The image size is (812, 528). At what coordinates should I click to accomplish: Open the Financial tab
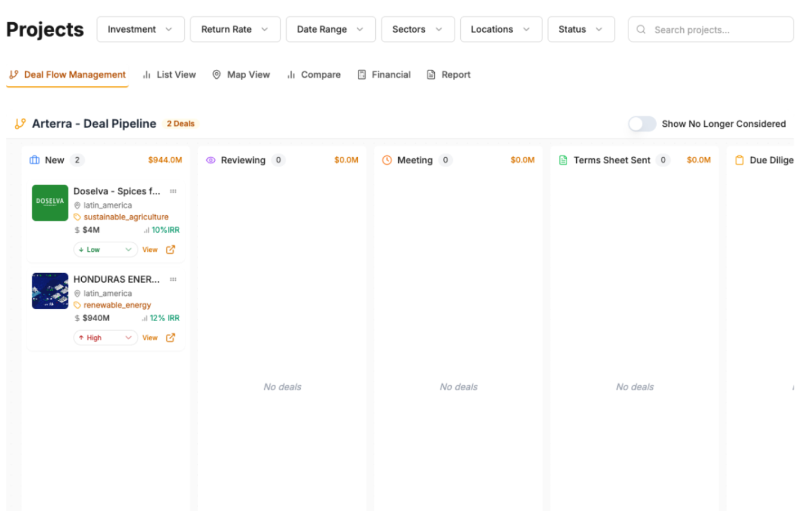384,75
